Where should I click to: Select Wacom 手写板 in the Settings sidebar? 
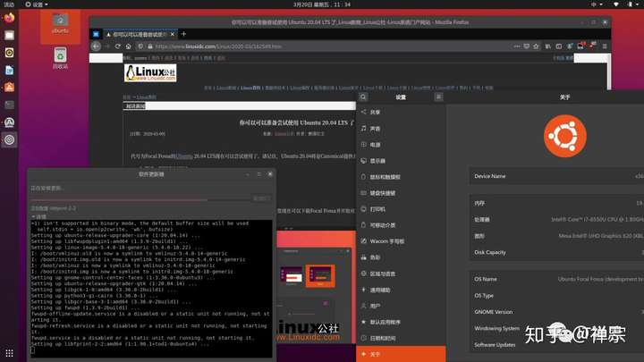coord(401,241)
